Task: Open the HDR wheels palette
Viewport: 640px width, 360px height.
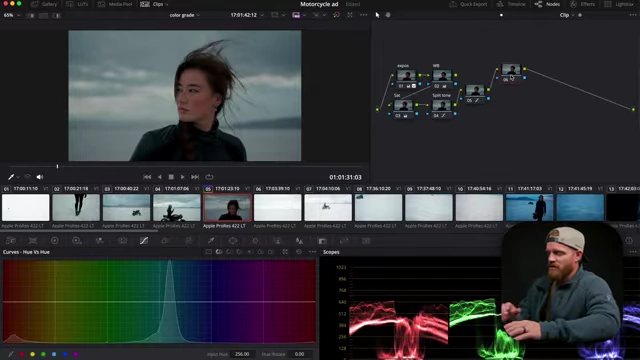Action: pos(77,241)
